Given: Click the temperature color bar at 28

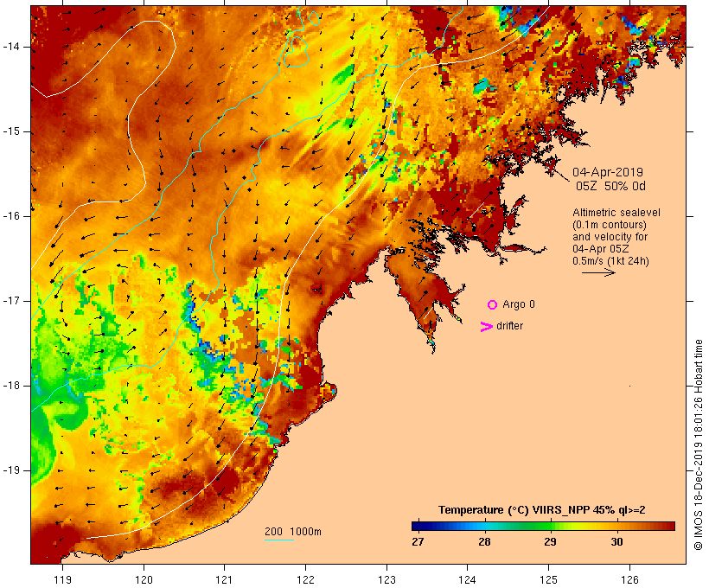Looking at the screenshot, I should tap(484, 526).
